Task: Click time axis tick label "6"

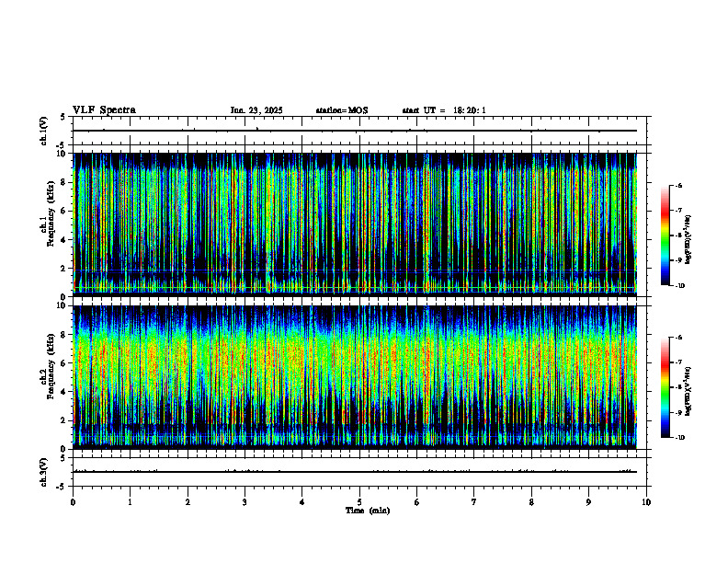Action: click(x=417, y=502)
